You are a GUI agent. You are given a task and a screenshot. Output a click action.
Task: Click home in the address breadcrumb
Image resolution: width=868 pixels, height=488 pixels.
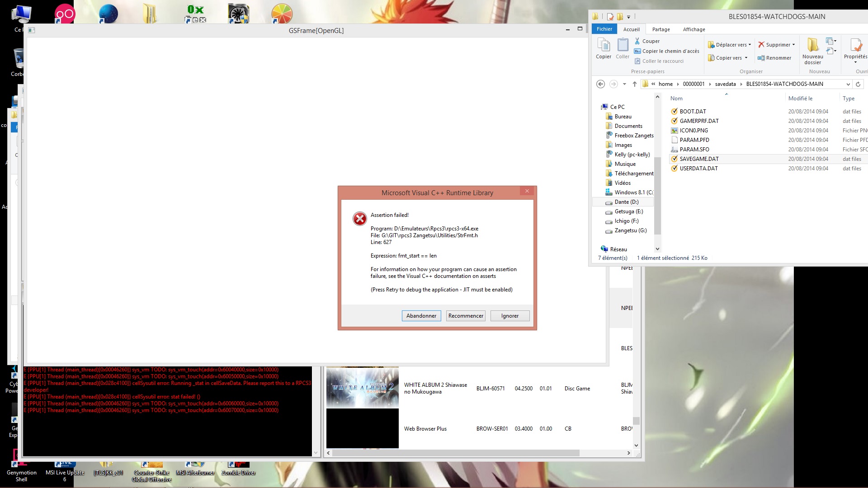pyautogui.click(x=665, y=84)
